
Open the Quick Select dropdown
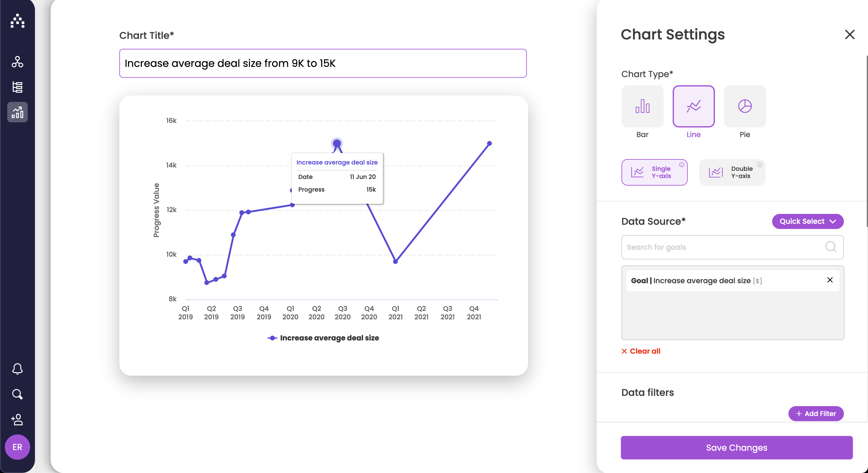click(808, 221)
